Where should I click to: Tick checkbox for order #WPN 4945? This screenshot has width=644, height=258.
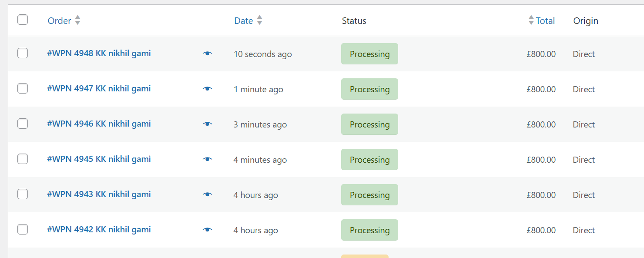point(23,159)
